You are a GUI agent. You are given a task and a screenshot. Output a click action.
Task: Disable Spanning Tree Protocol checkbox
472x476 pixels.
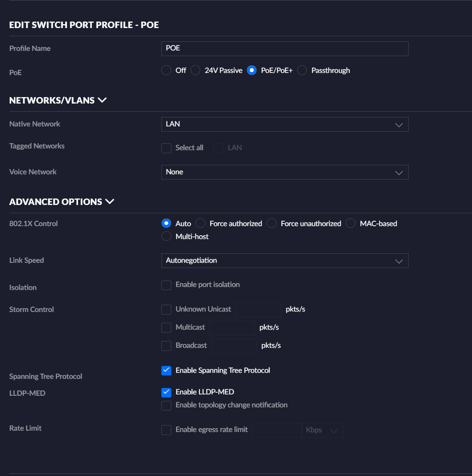(166, 371)
